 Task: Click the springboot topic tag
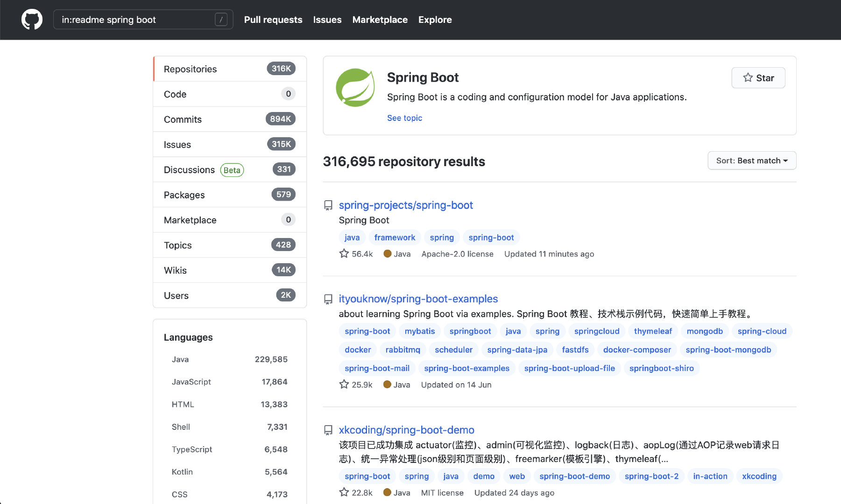click(x=470, y=331)
